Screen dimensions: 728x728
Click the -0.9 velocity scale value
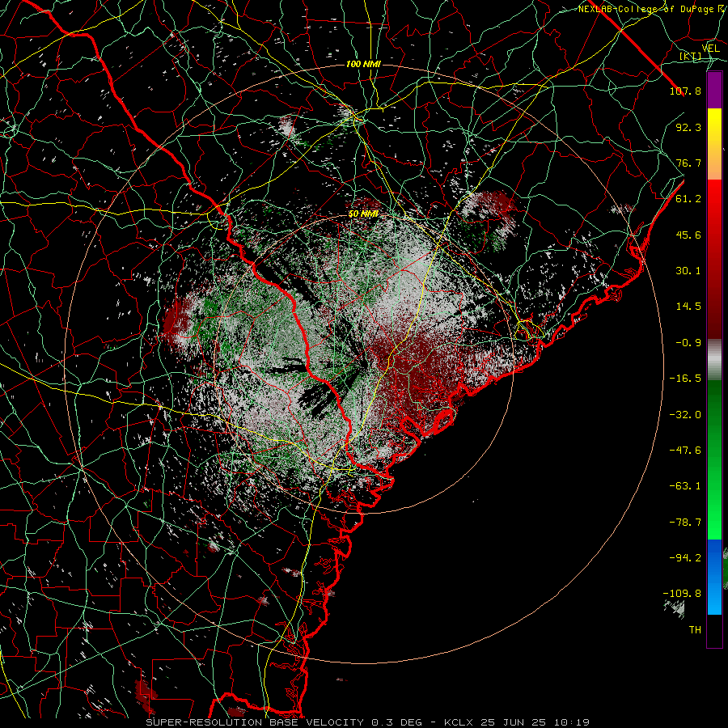[x=688, y=343]
